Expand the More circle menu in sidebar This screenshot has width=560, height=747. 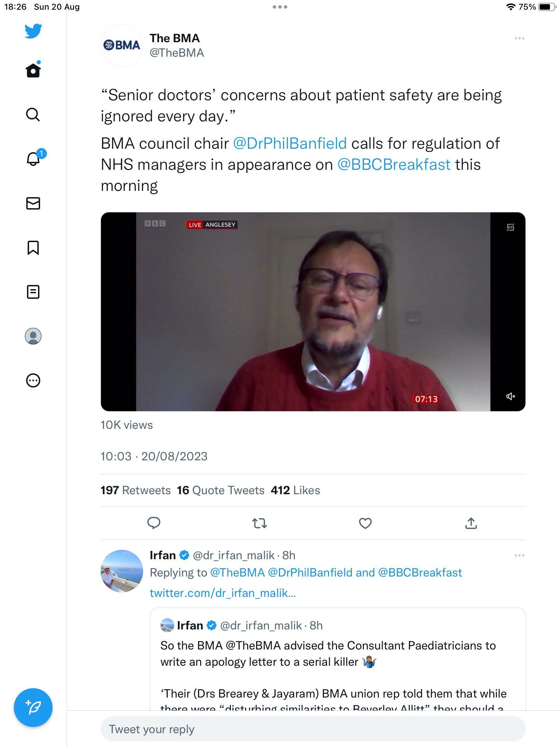[33, 380]
